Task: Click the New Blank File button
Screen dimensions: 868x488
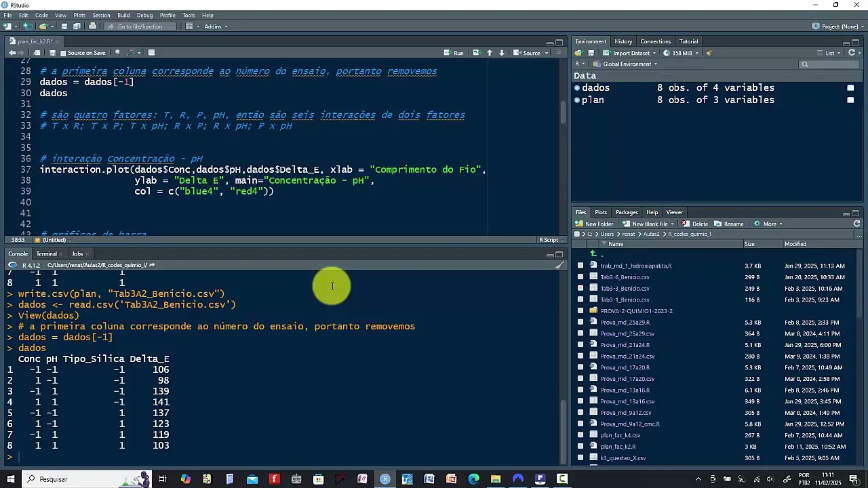Action: tap(645, 224)
